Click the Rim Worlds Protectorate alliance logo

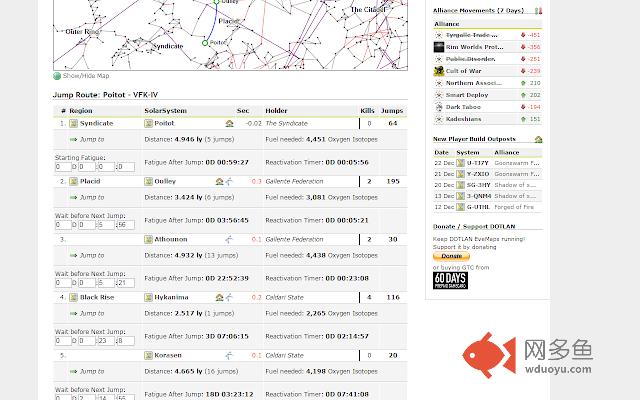tap(439, 47)
